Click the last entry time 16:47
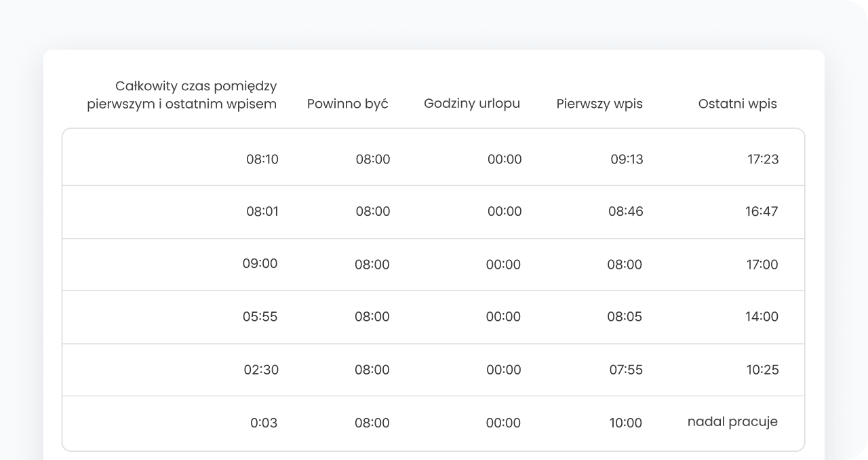The image size is (868, 460). click(762, 212)
